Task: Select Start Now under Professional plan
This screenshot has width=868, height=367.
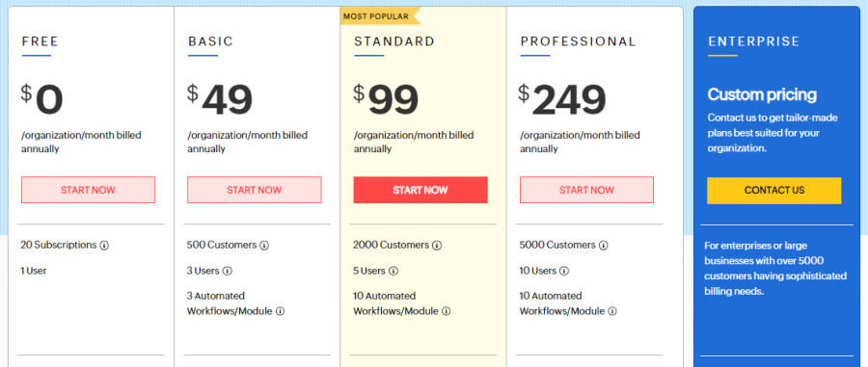Action: pos(586,190)
